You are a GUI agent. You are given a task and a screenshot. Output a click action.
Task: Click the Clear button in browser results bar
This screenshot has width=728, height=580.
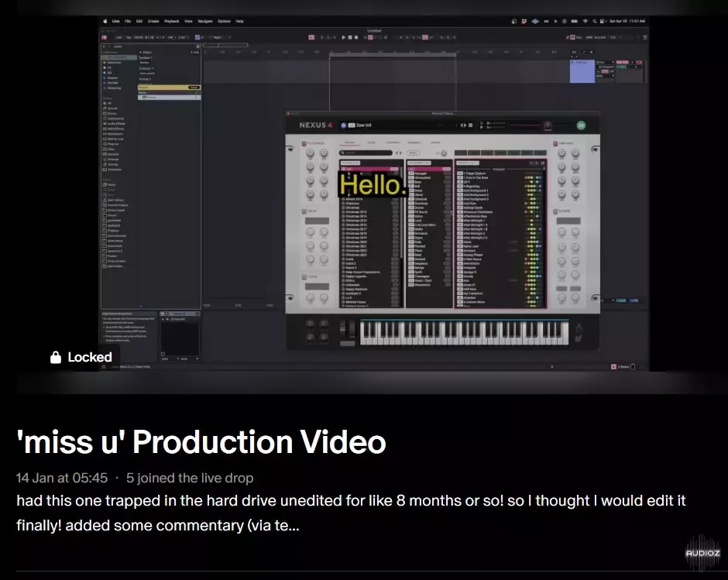[x=194, y=88]
